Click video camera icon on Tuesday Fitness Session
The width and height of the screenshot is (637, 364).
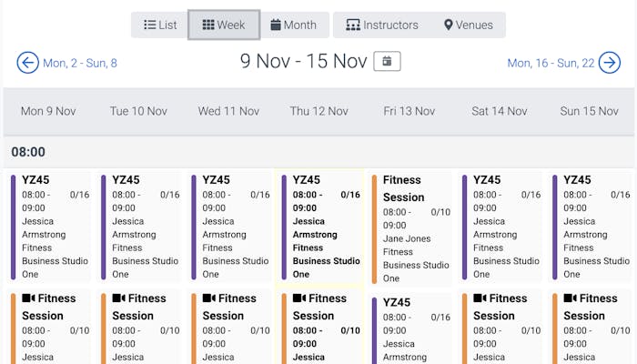point(118,298)
